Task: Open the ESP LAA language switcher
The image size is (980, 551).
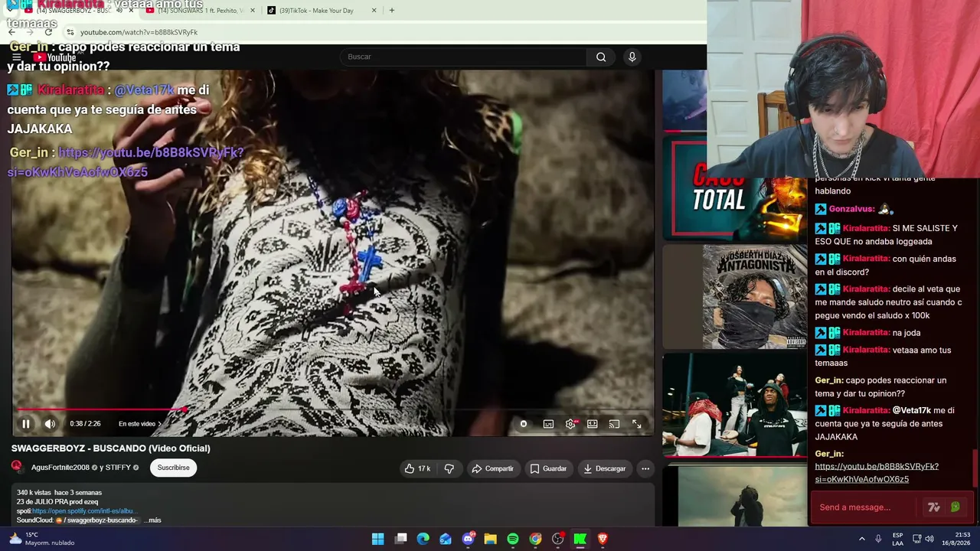Action: tap(897, 539)
